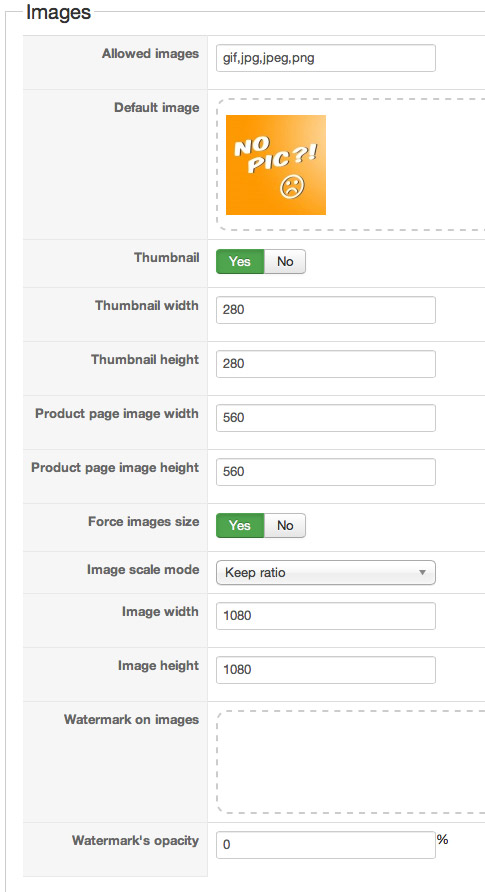Click the Watermark on images upload area
485x892 pixels.
(x=350, y=762)
